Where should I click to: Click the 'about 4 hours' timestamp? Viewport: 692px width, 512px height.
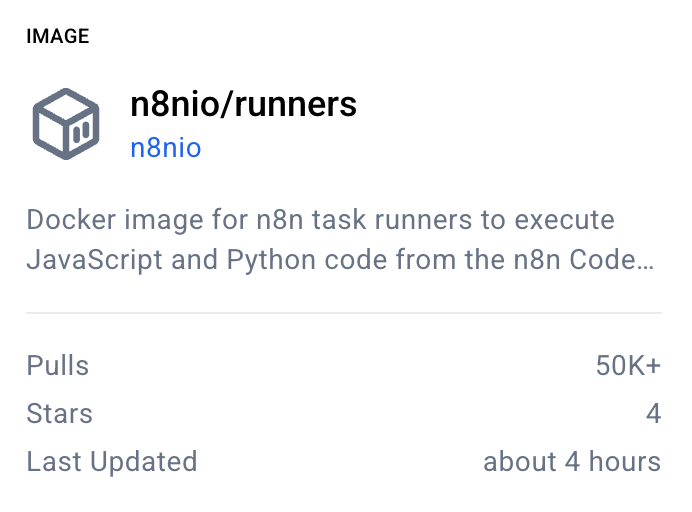572,462
